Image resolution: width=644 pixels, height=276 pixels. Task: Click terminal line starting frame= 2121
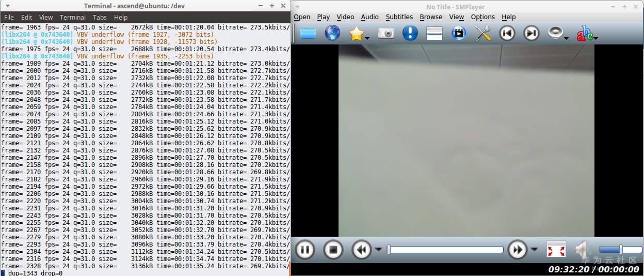[145, 143]
